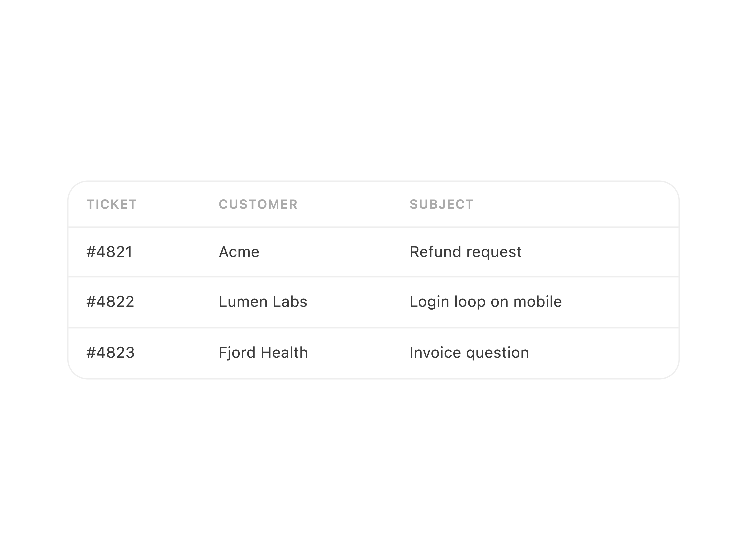Open ticket #4821
747x560 pixels.
coord(110,252)
